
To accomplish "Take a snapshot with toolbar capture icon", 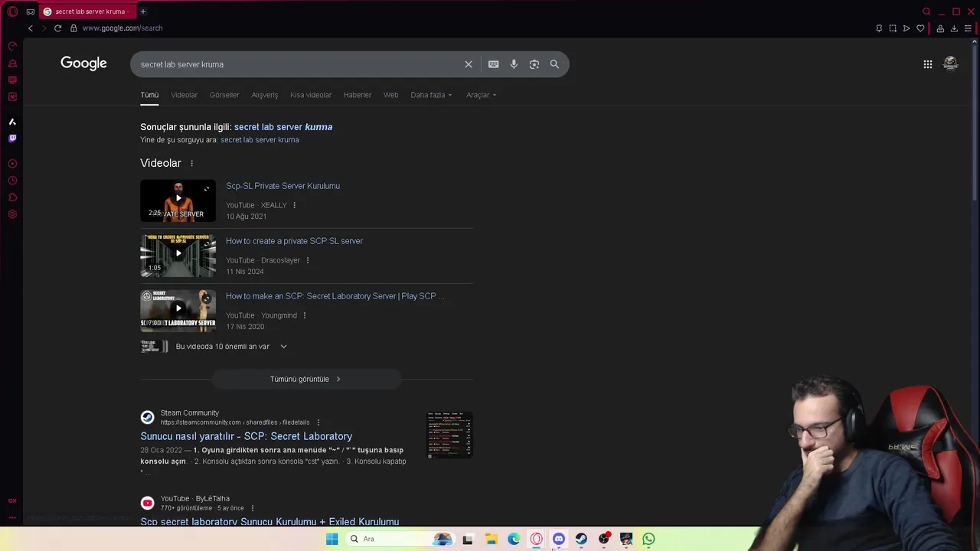I will pyautogui.click(x=893, y=28).
